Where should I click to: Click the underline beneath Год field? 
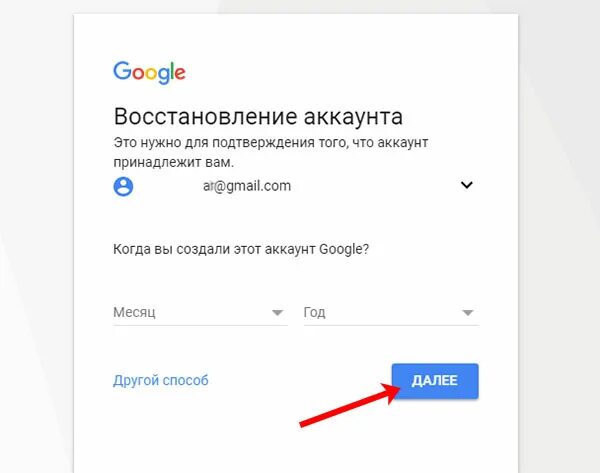tap(391, 325)
